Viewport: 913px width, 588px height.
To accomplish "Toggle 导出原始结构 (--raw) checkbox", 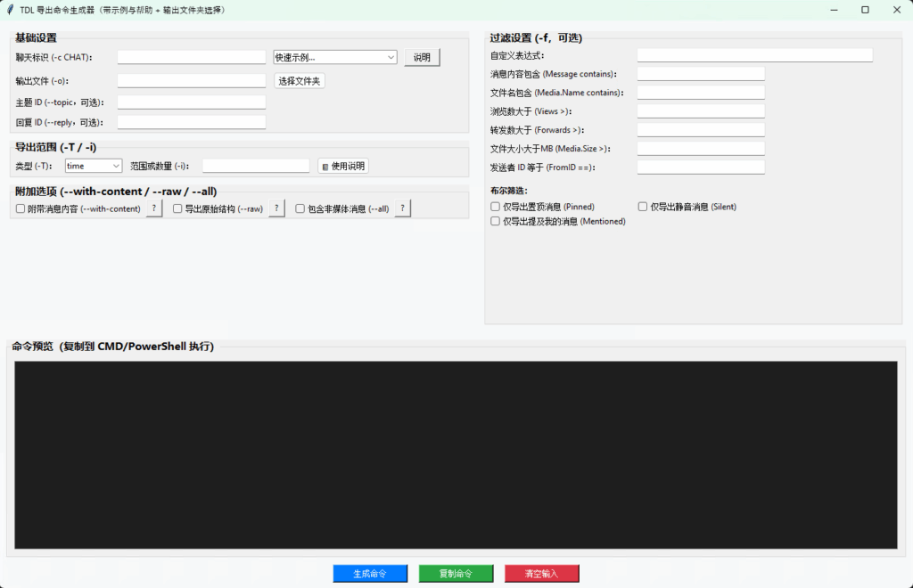I will 177,208.
